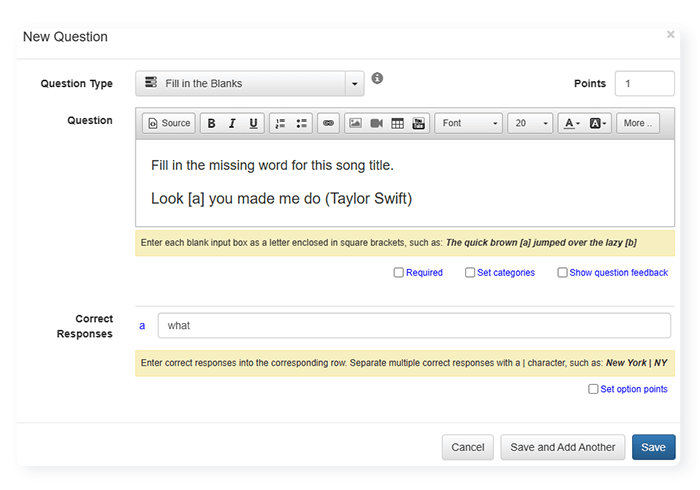Enable the Required checkbox

[x=399, y=272]
